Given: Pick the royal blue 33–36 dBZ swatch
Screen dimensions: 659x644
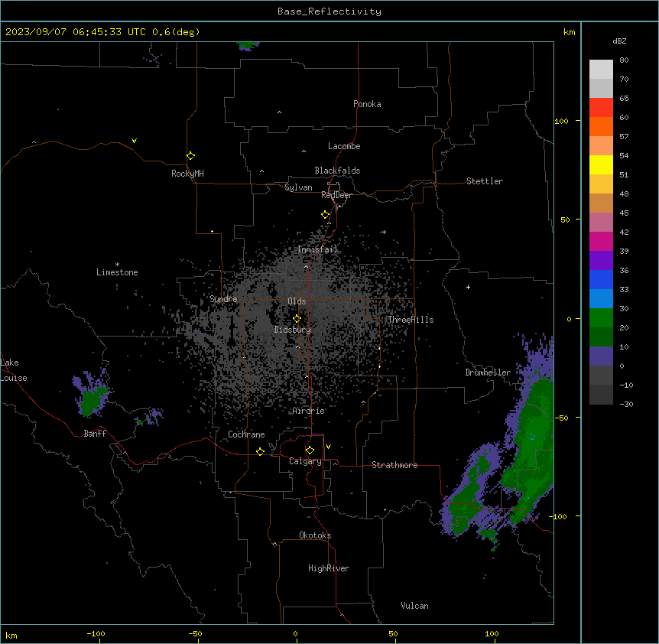Looking at the screenshot, I should coord(601,279).
